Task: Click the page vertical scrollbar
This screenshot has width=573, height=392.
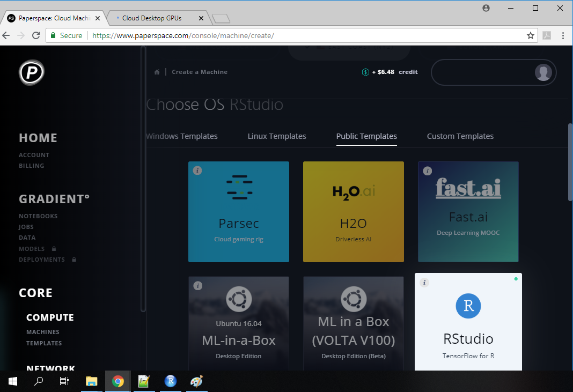Action: click(x=570, y=162)
